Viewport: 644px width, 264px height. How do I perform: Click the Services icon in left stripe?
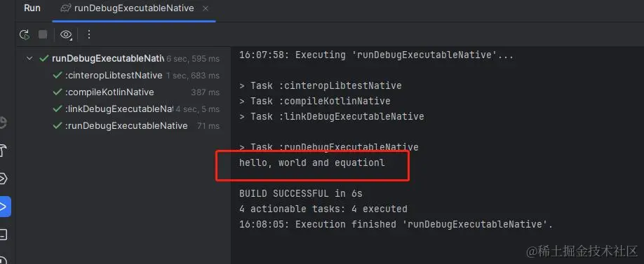point(4,179)
